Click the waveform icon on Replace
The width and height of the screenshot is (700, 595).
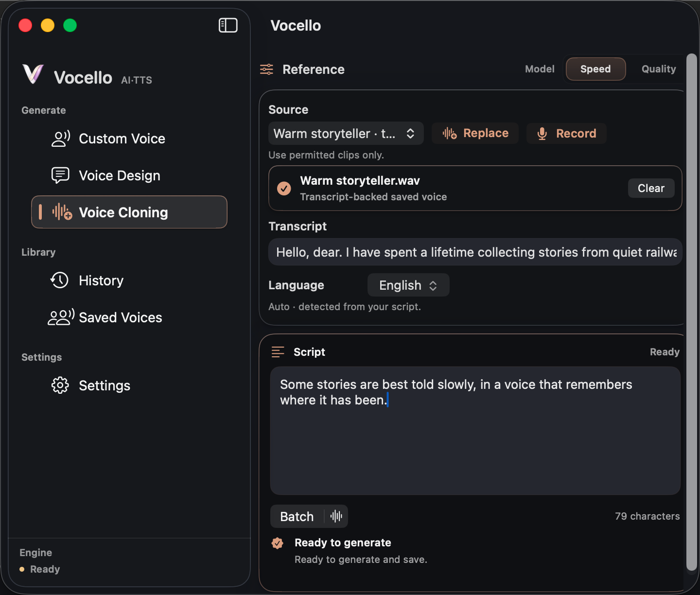tap(450, 133)
